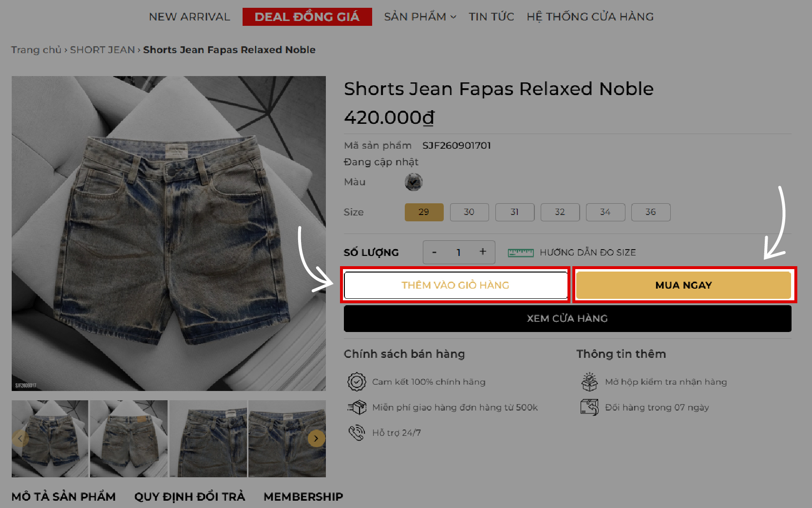
Task: Click the main product image
Action: click(x=169, y=233)
